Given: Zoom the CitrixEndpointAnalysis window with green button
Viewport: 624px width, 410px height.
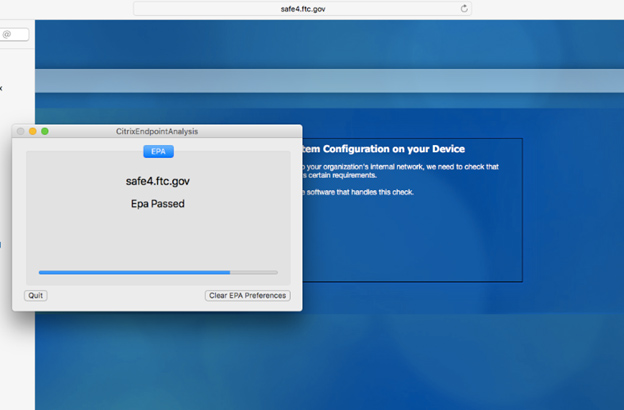Looking at the screenshot, I should [x=45, y=131].
